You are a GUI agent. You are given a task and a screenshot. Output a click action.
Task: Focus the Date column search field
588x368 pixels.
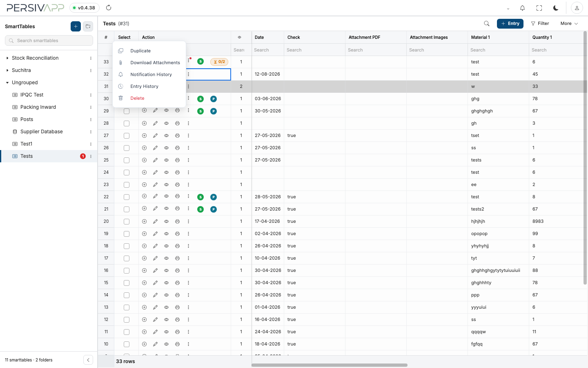[x=268, y=50]
